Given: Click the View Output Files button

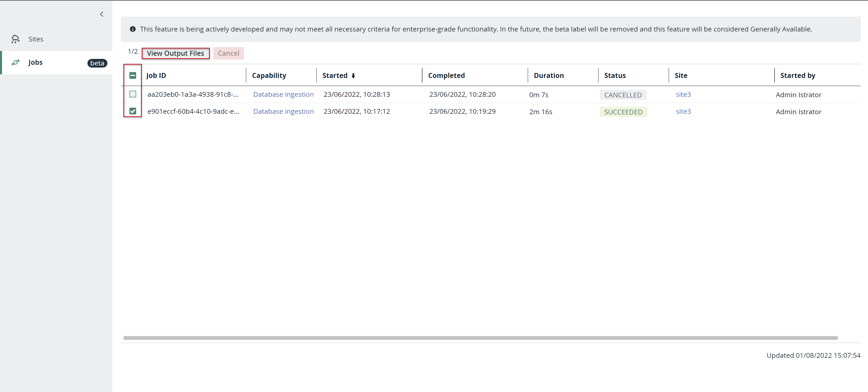Looking at the screenshot, I should click(x=175, y=53).
